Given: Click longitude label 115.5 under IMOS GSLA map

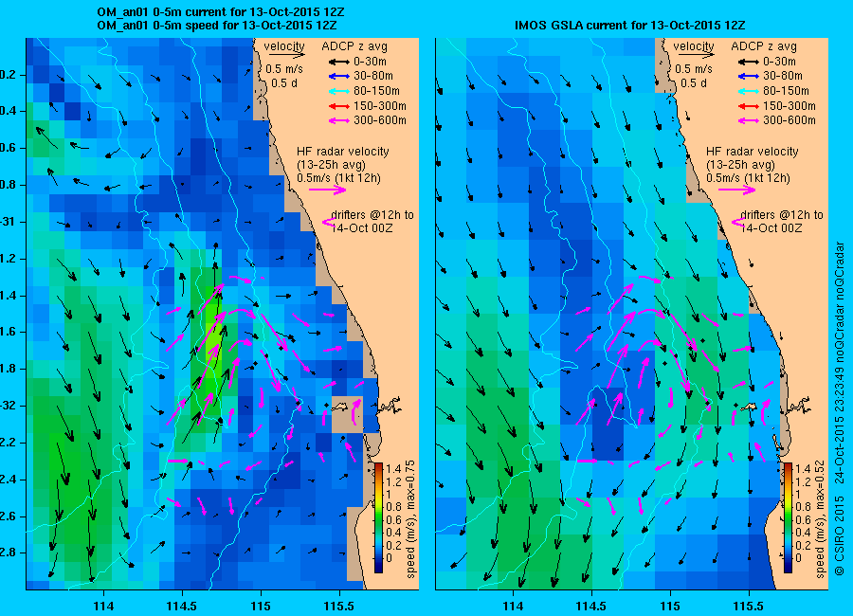Looking at the screenshot, I should click(x=749, y=607).
